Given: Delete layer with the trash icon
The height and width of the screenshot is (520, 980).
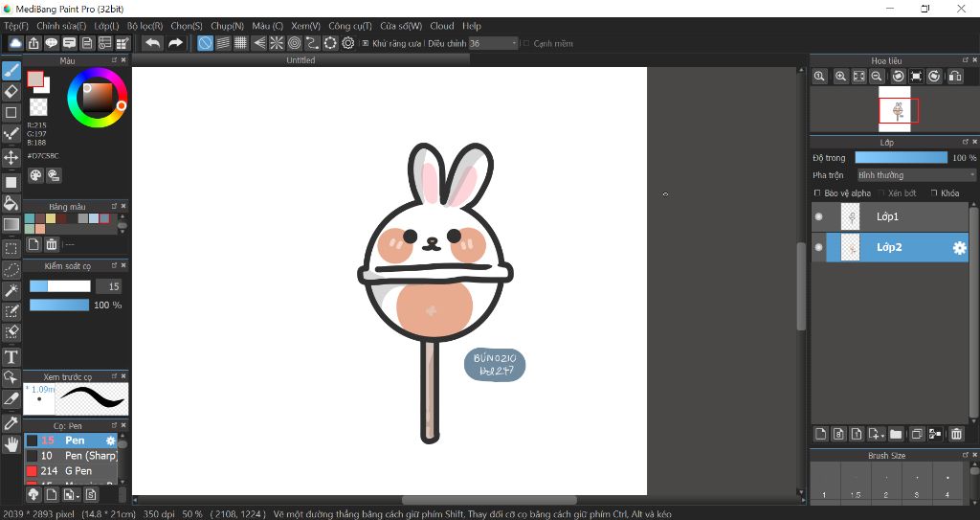Looking at the screenshot, I should (956, 434).
